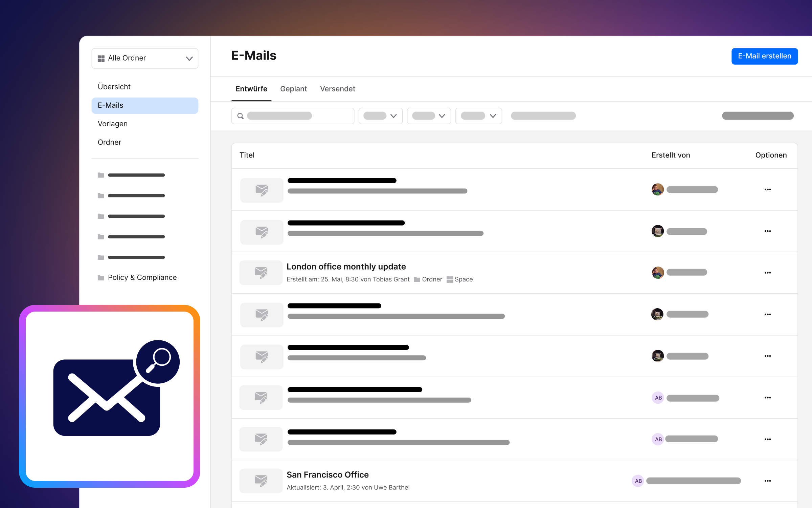Click the grid icon inside the Alle Ordner selector

tap(101, 58)
